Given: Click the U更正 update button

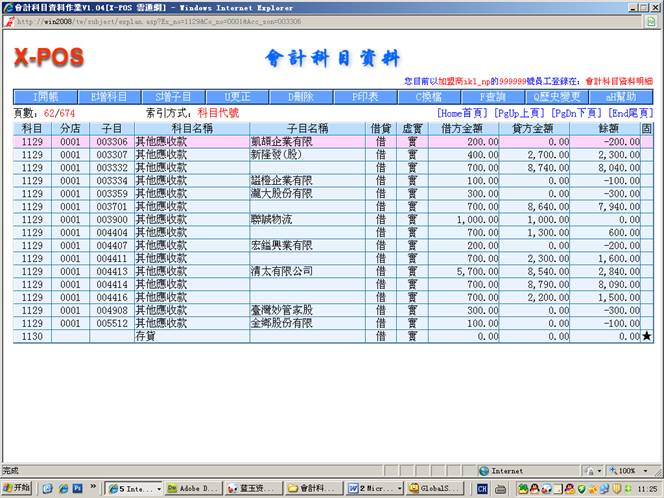Looking at the screenshot, I should click(x=238, y=96).
